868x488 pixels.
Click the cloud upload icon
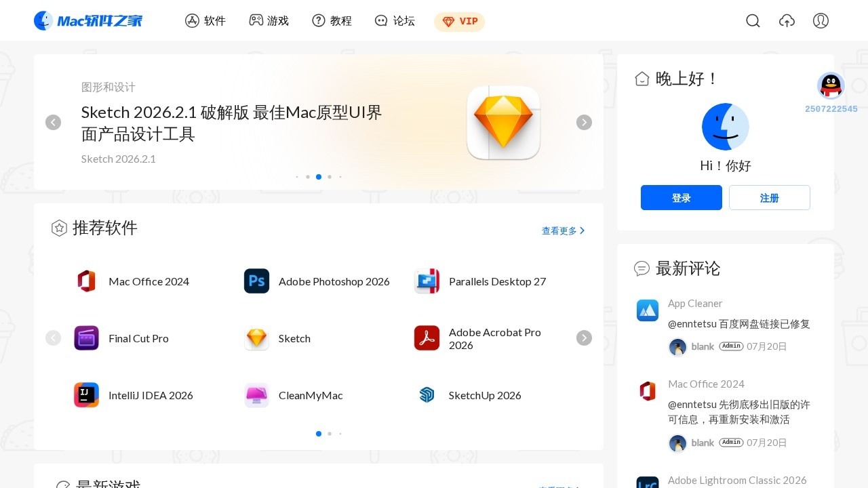point(787,21)
